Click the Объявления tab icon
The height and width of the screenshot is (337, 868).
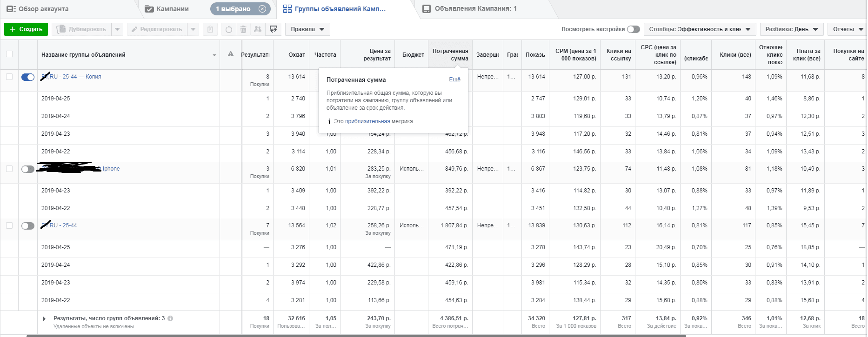pyautogui.click(x=427, y=9)
